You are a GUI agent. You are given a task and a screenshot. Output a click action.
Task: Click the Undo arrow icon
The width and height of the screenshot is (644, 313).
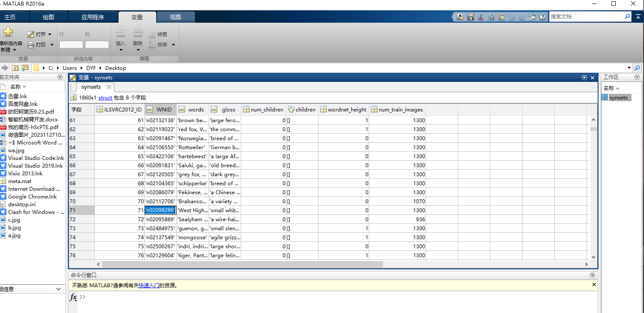[x=512, y=17]
